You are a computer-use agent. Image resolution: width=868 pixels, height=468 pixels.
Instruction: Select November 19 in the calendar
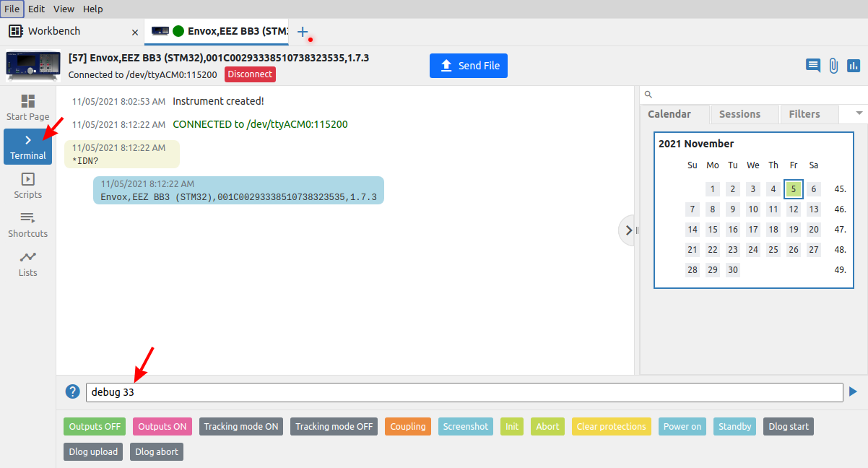point(793,230)
